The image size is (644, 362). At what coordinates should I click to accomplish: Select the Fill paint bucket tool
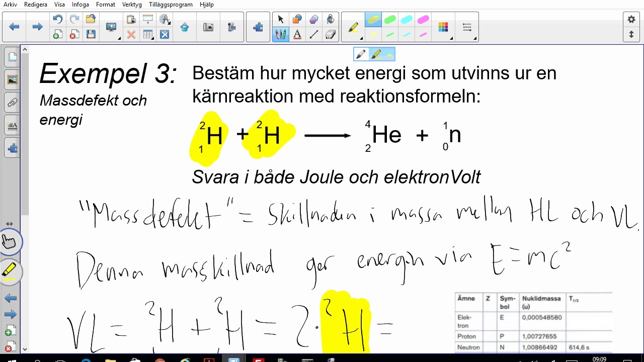[x=331, y=19]
